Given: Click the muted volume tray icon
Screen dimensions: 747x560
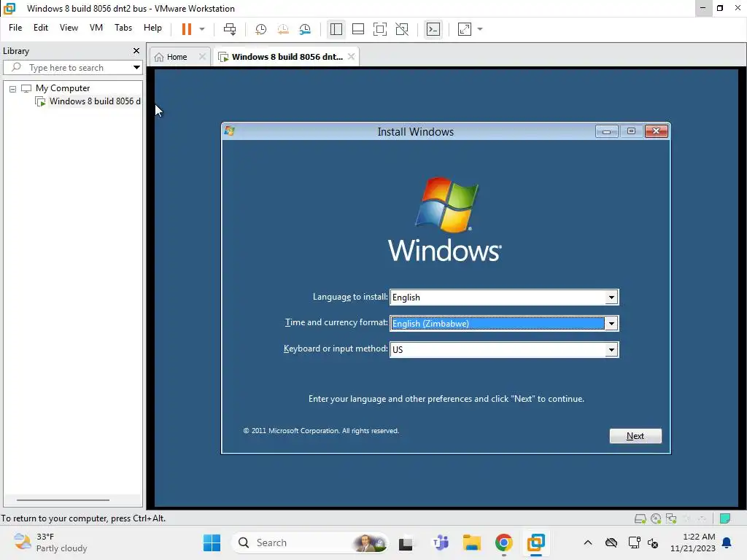Looking at the screenshot, I should coord(653,542).
